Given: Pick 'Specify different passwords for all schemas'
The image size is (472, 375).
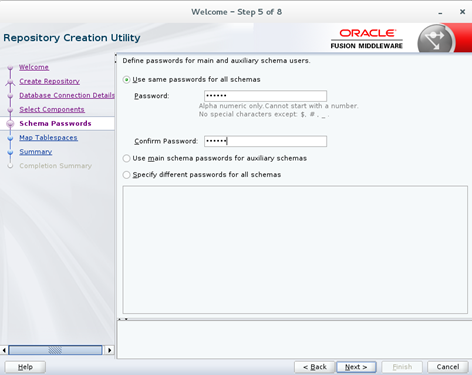Looking at the screenshot, I should point(126,175).
